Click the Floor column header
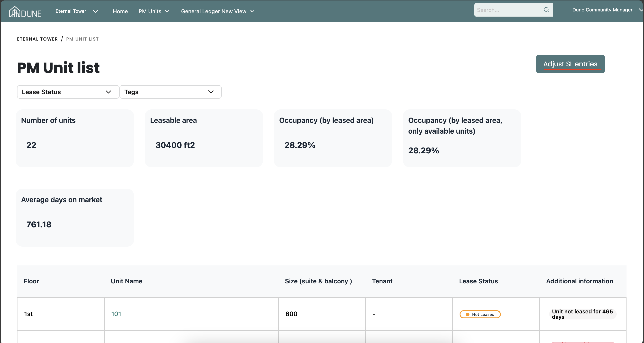 coord(31,281)
